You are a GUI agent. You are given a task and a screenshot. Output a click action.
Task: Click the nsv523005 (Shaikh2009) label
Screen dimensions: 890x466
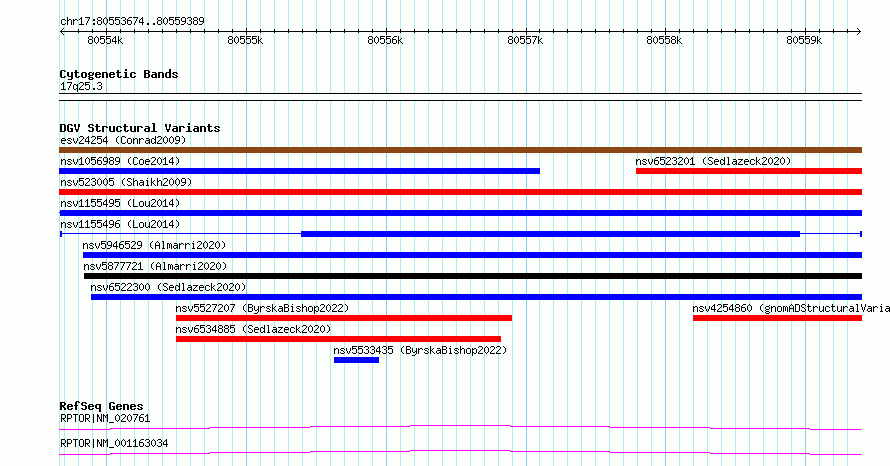coord(126,182)
